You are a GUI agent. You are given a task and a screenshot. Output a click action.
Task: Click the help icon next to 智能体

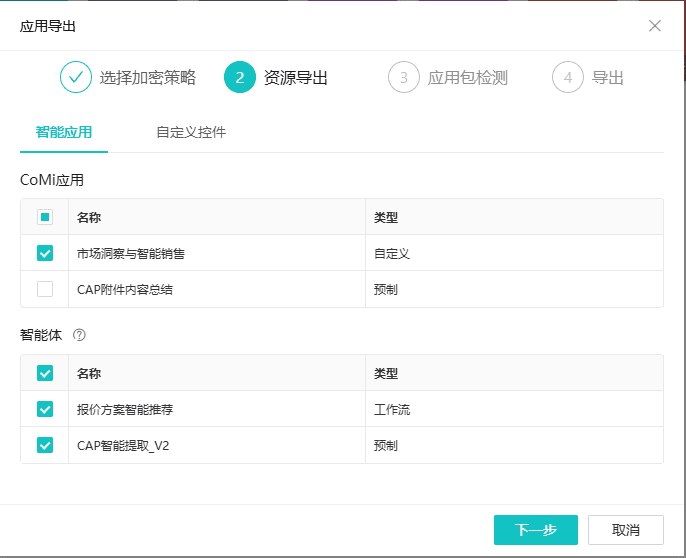coord(79,335)
